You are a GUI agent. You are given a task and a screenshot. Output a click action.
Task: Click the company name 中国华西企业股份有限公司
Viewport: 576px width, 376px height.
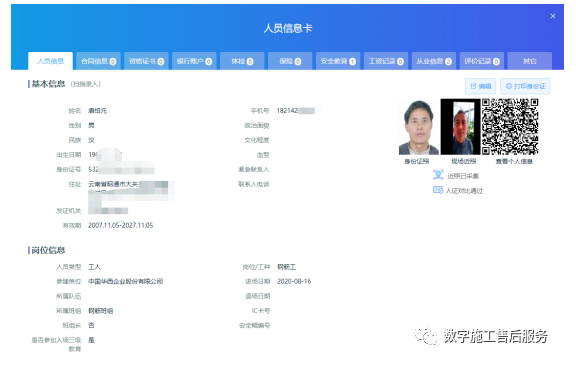(x=126, y=281)
